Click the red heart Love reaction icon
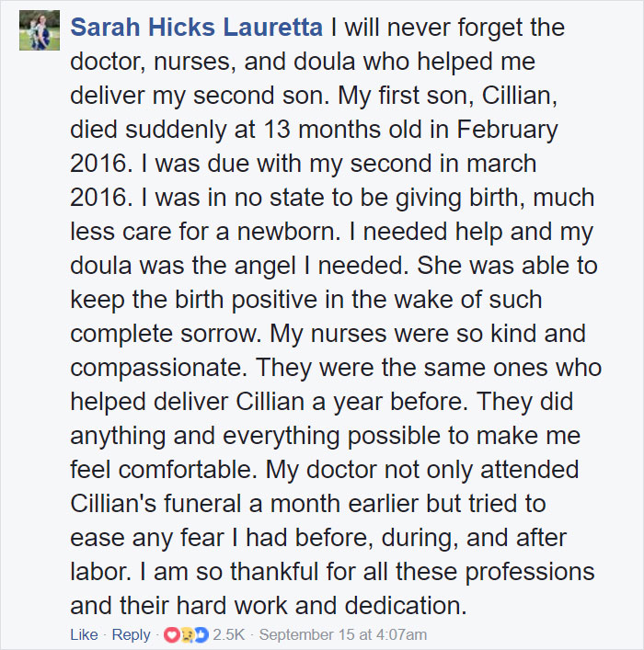The width and height of the screenshot is (644, 650). (x=171, y=634)
